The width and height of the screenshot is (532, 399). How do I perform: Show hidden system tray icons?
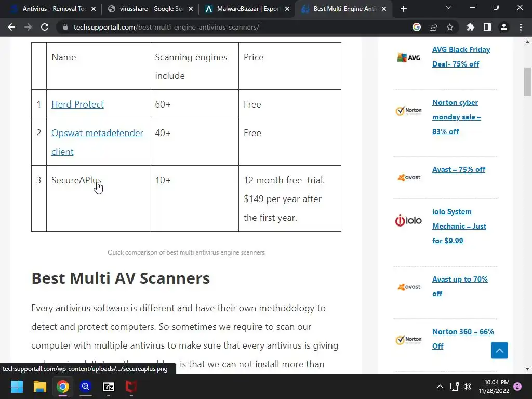click(x=440, y=387)
